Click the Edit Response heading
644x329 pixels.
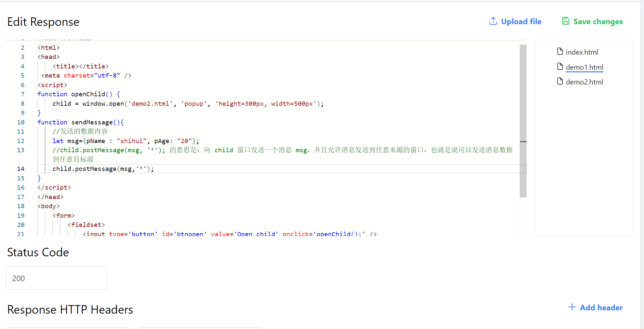43,22
